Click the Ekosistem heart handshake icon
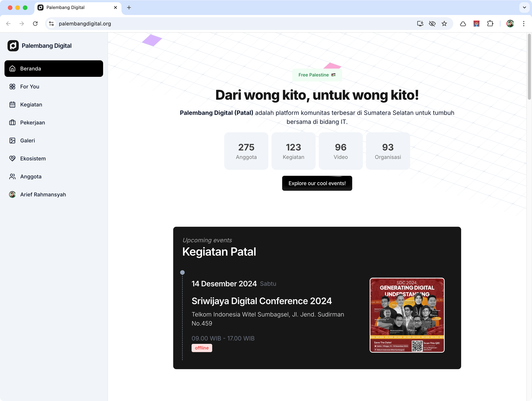The image size is (532, 401). tap(12, 158)
